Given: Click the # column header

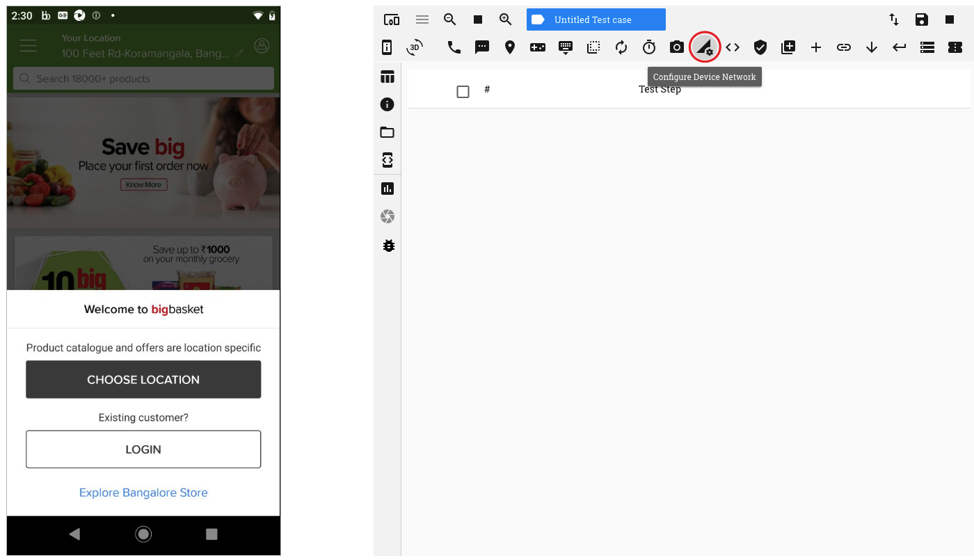Looking at the screenshot, I should point(487,89).
